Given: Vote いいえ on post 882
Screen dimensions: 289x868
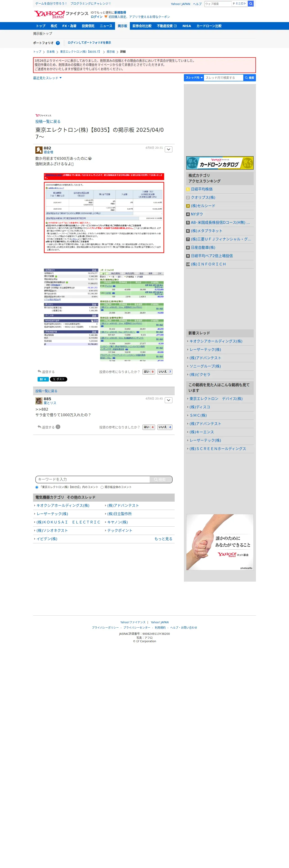Looking at the screenshot, I should 165,372.
